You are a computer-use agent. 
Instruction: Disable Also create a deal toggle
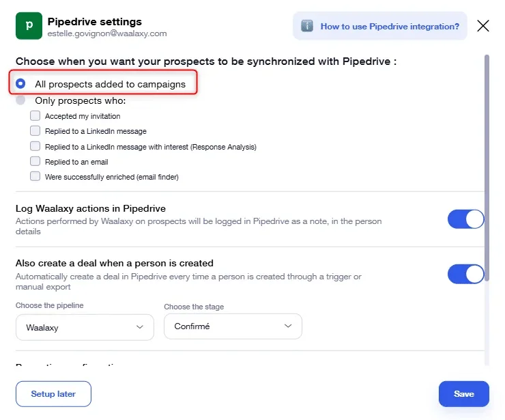pyautogui.click(x=465, y=275)
